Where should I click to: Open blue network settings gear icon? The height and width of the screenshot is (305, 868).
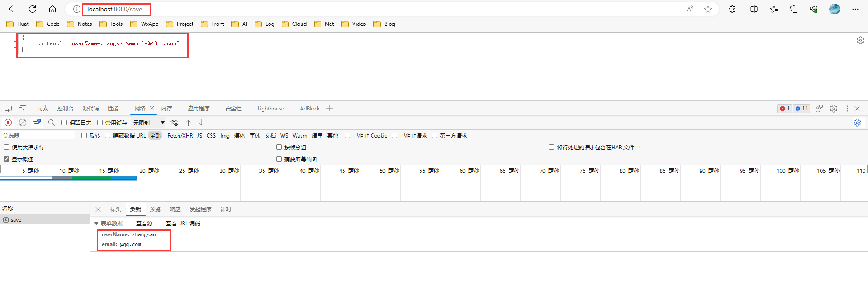click(x=857, y=123)
